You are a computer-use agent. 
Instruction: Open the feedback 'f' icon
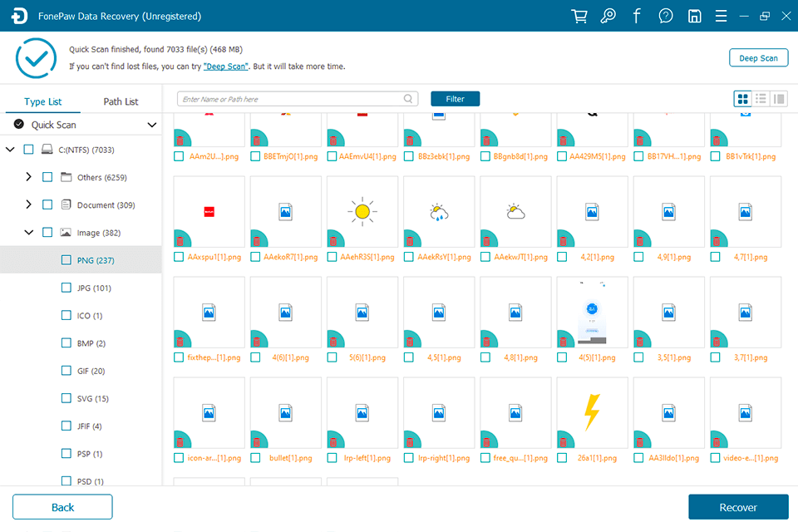click(637, 16)
